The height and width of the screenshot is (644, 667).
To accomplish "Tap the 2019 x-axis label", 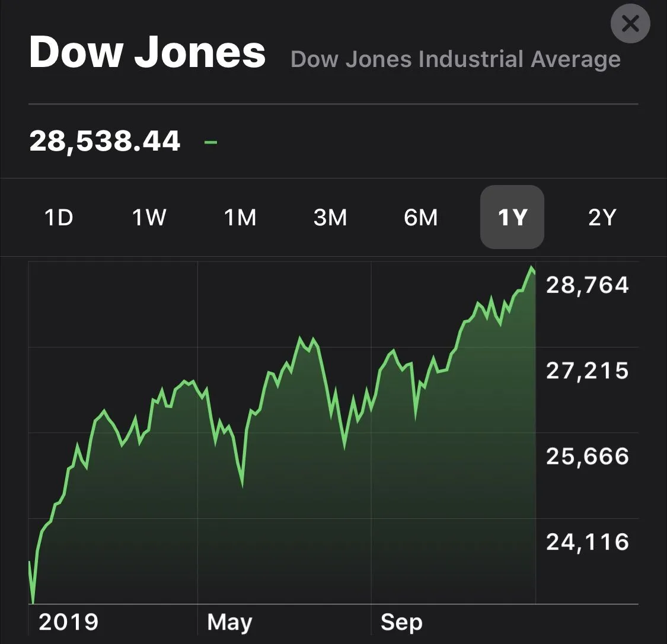I will 68,622.
